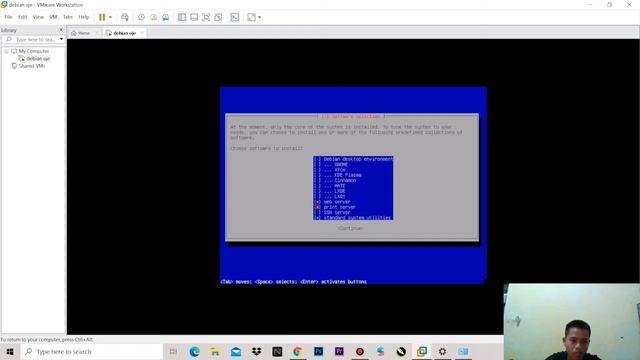Viewport: 640px width, 360px height.
Task: Open the stretch guest dropdown arrow
Action: [260, 17]
